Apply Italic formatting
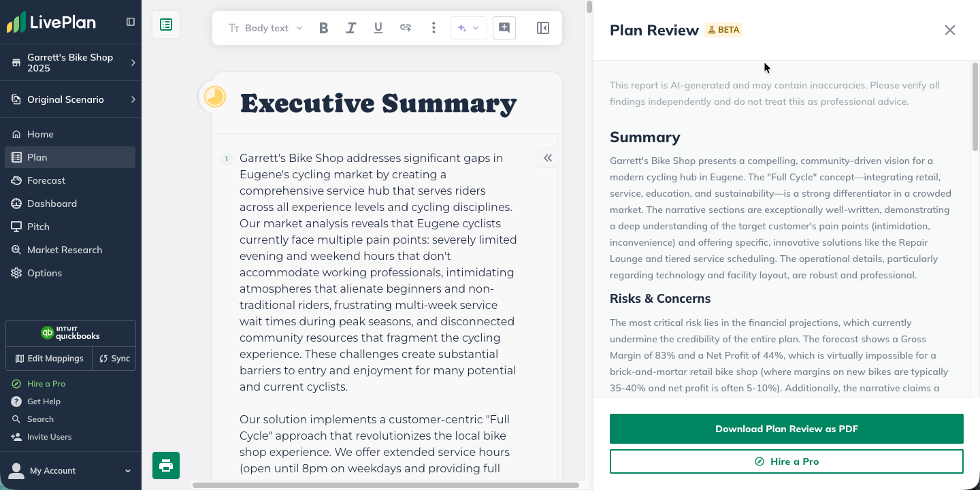 350,28
